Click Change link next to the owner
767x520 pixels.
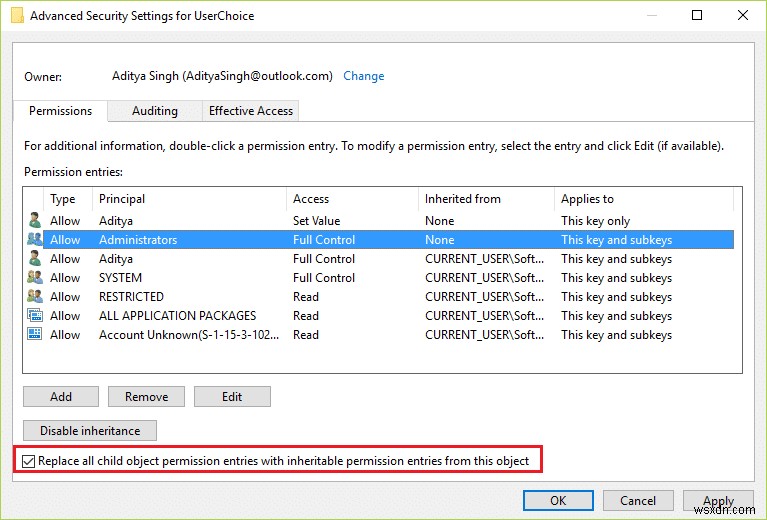(363, 76)
